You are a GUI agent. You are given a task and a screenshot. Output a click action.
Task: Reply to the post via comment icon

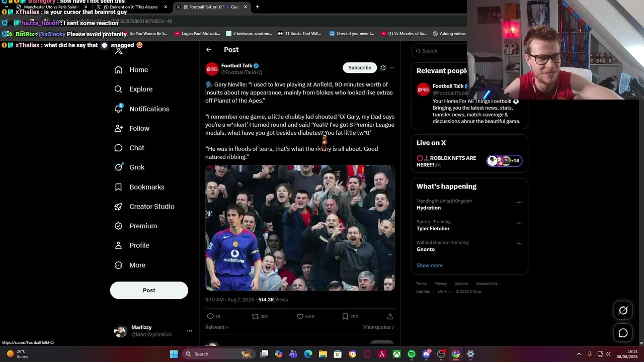pyautogui.click(x=210, y=316)
